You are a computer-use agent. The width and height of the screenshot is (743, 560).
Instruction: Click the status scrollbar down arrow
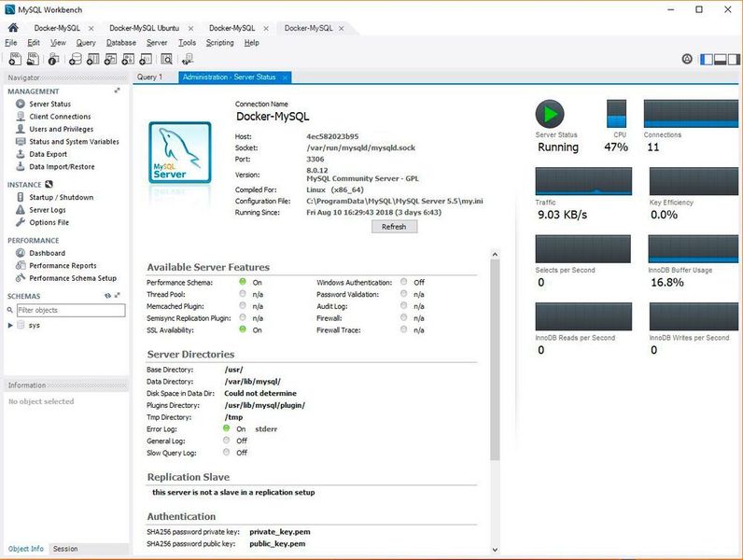tap(495, 550)
